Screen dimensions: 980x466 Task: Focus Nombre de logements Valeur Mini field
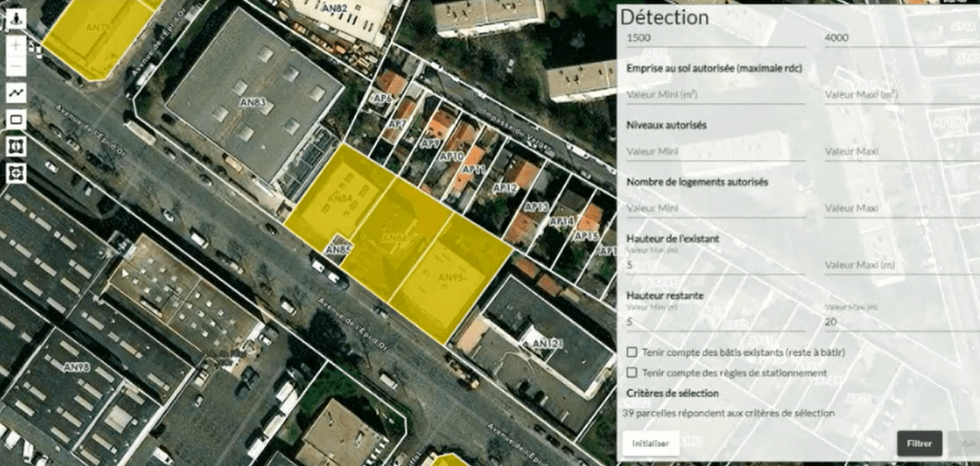[x=715, y=208]
